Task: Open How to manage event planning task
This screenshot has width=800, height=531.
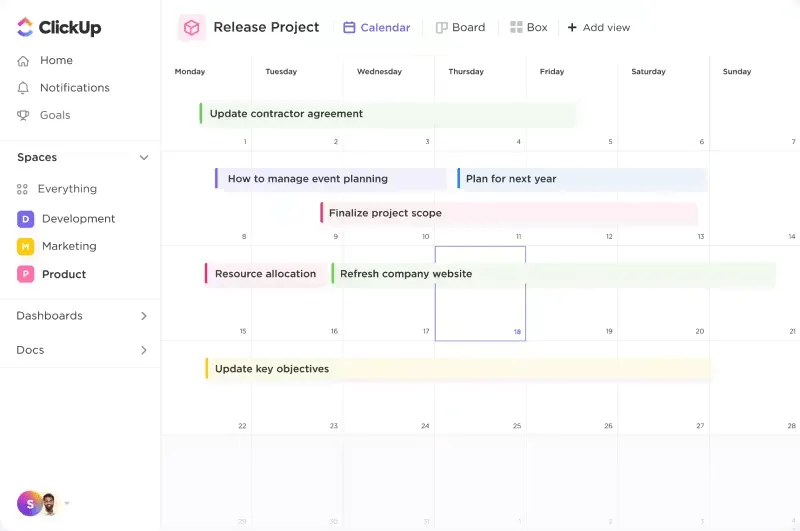Action: pos(331,179)
